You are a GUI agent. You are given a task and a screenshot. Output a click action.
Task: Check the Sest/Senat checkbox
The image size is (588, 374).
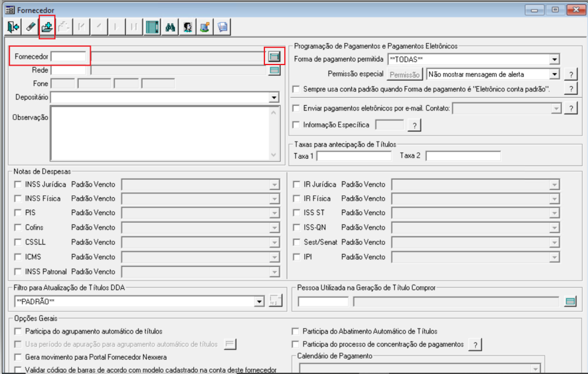(x=297, y=242)
